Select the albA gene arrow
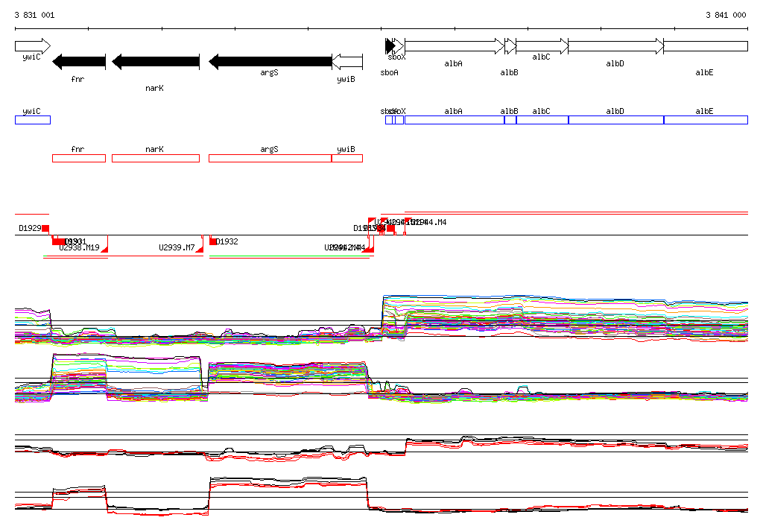 (x=454, y=46)
